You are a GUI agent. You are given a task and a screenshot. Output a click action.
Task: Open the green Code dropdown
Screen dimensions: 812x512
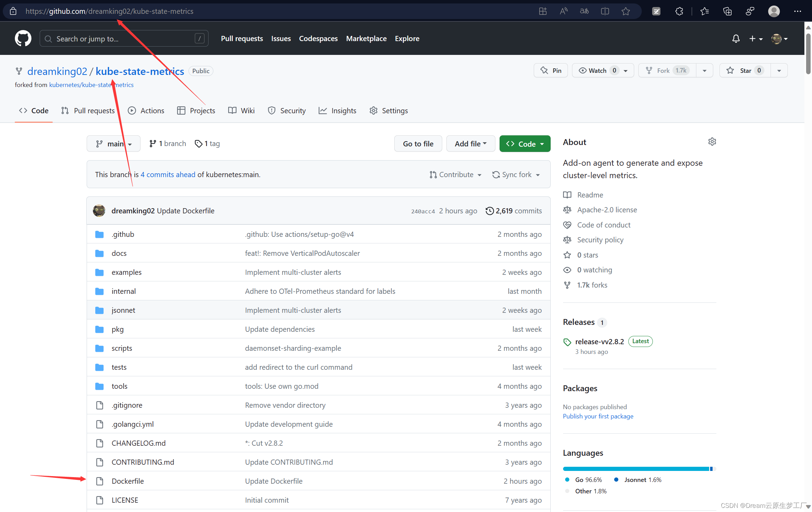coord(525,144)
